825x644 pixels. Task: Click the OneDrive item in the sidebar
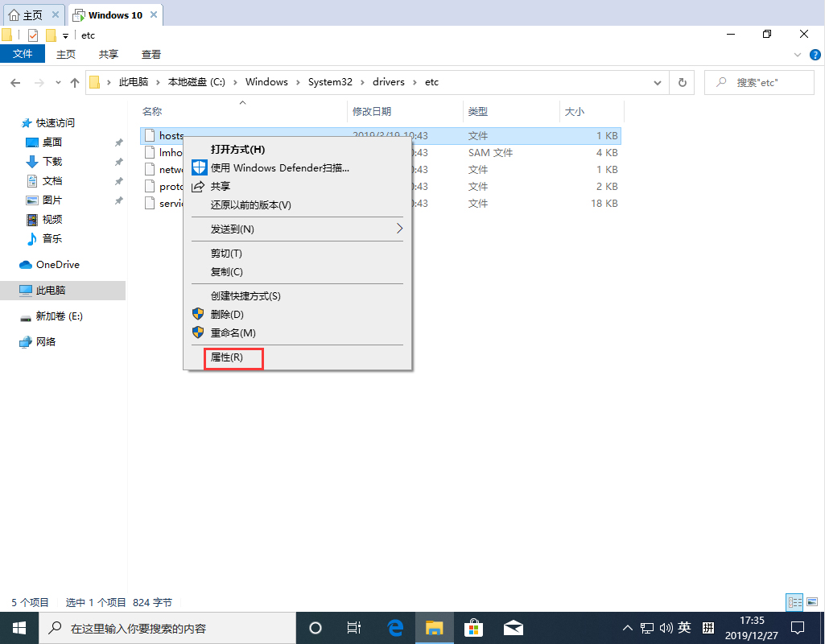click(x=51, y=264)
